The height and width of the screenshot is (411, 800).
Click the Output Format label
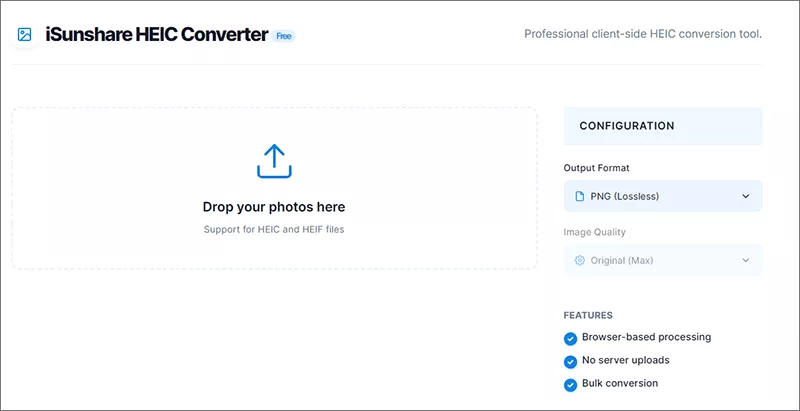pyautogui.click(x=596, y=168)
